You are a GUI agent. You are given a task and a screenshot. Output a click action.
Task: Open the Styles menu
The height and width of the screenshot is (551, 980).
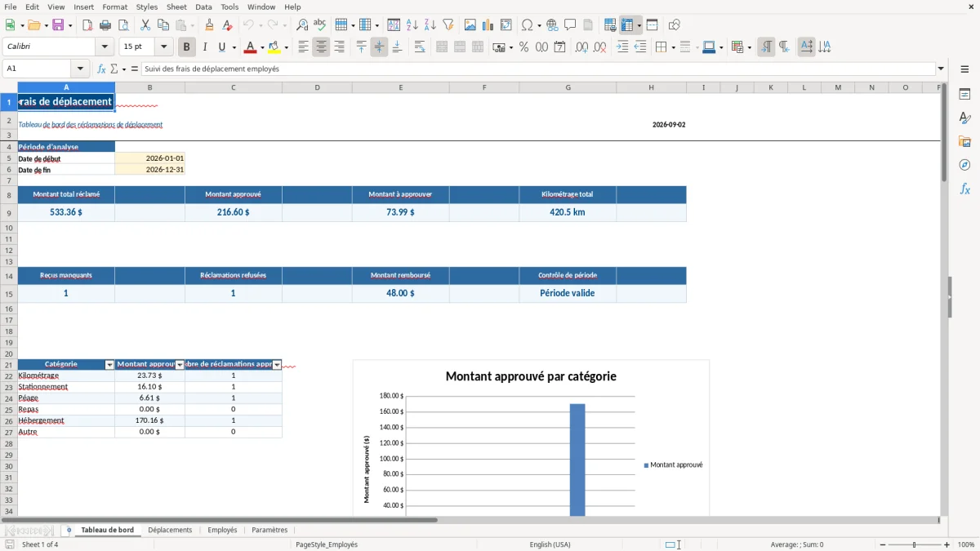click(x=147, y=7)
